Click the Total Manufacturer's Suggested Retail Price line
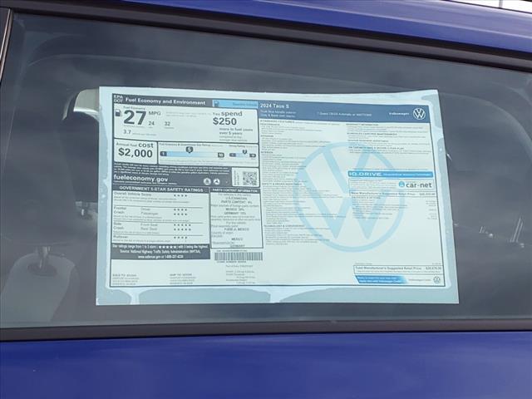Screen dimensions: 532x399 tap(398, 268)
